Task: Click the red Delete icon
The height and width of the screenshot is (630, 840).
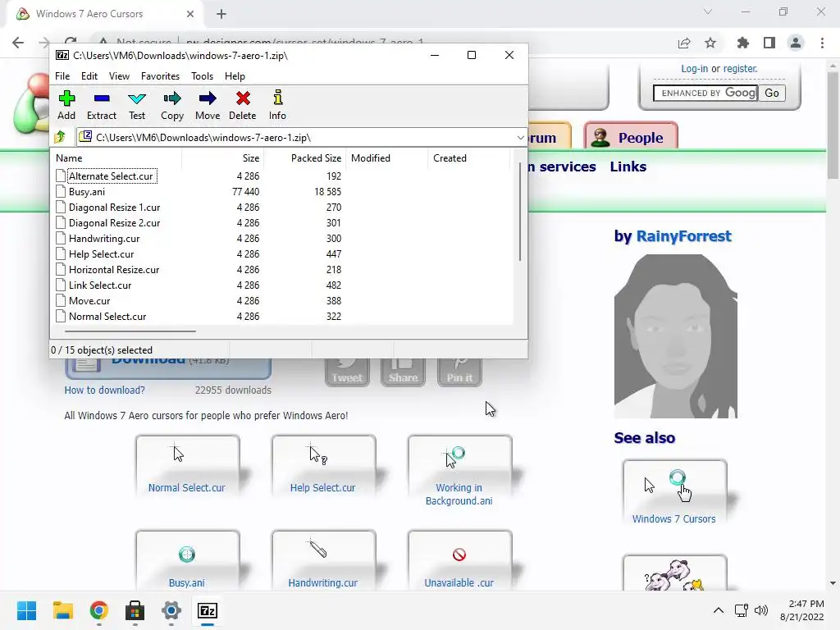Action: coord(243,105)
